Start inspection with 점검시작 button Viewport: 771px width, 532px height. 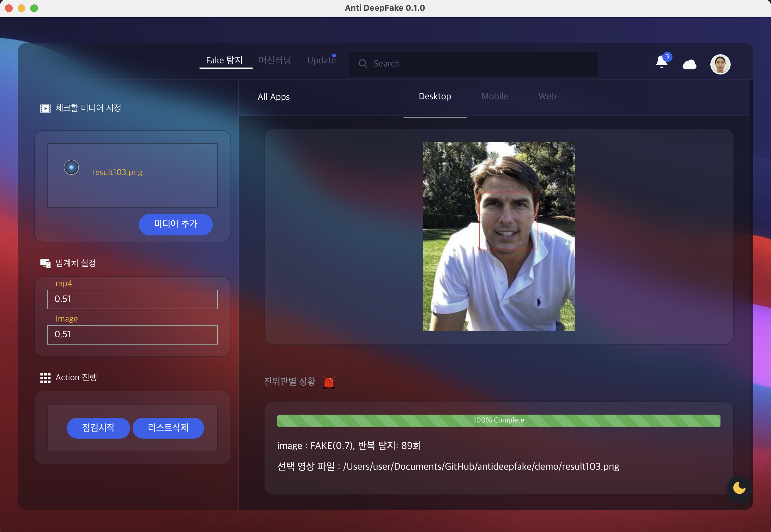[x=99, y=428]
